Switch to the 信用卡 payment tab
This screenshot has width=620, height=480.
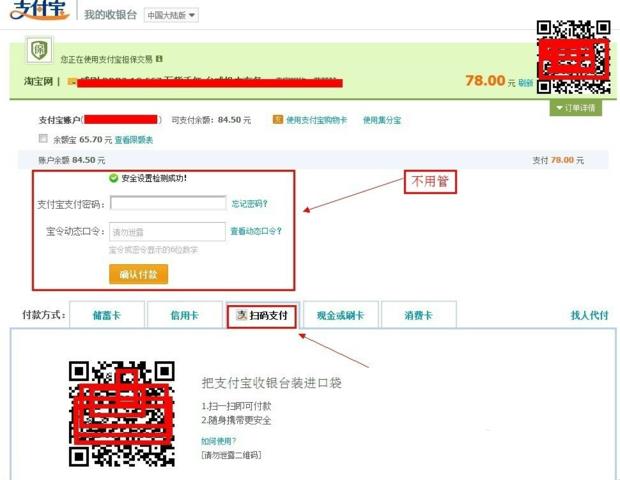click(x=184, y=315)
